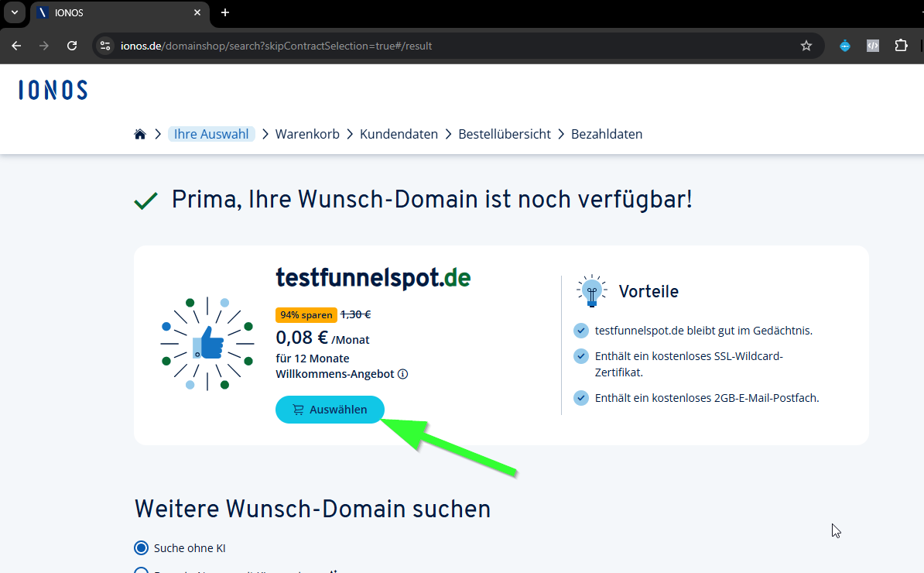
Task: View site information icon in address bar
Action: click(105, 46)
